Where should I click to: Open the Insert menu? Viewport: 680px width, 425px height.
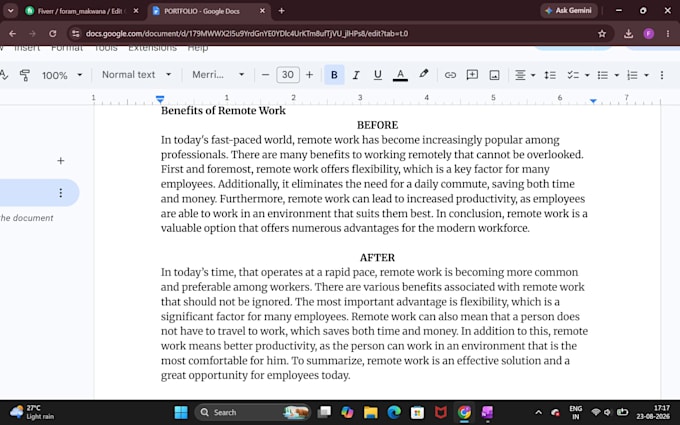point(27,48)
